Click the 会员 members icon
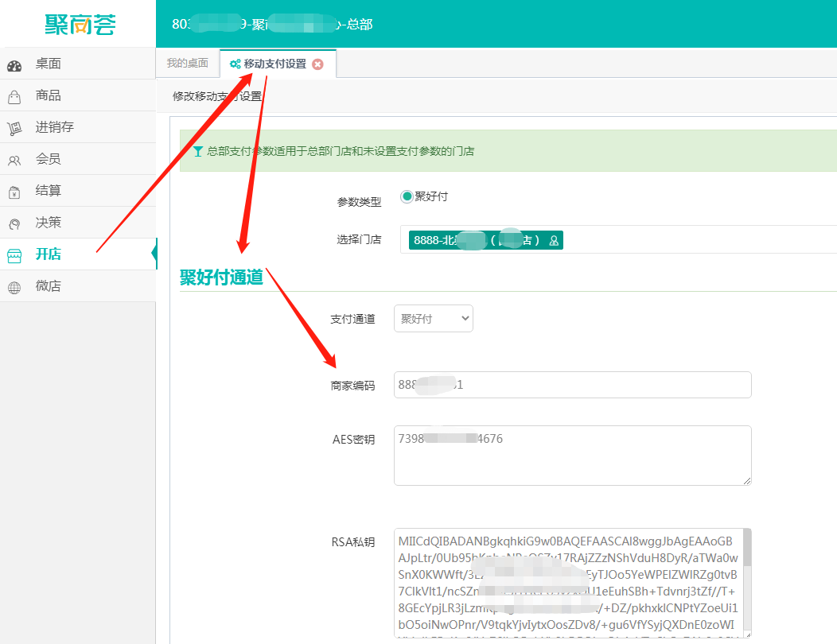The height and width of the screenshot is (644, 837). click(14, 161)
